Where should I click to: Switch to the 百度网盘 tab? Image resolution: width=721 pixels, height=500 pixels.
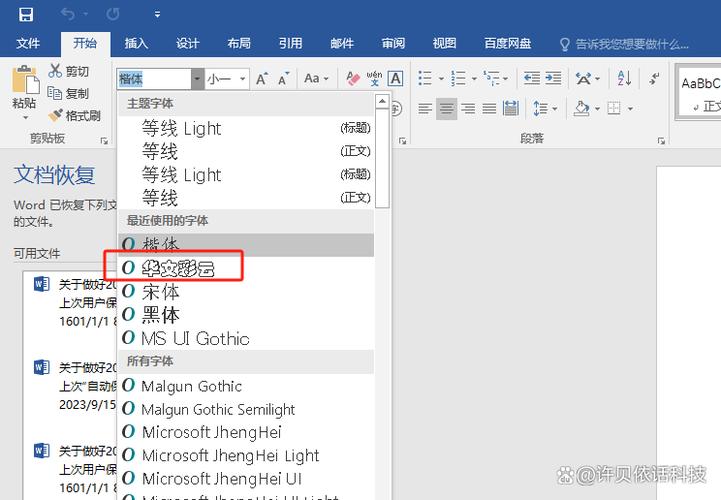(x=508, y=44)
